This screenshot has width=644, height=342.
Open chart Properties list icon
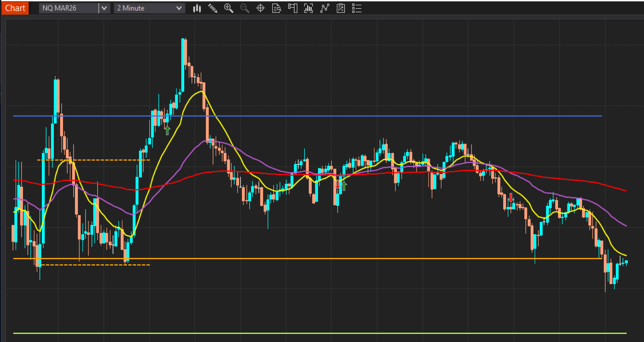click(357, 8)
